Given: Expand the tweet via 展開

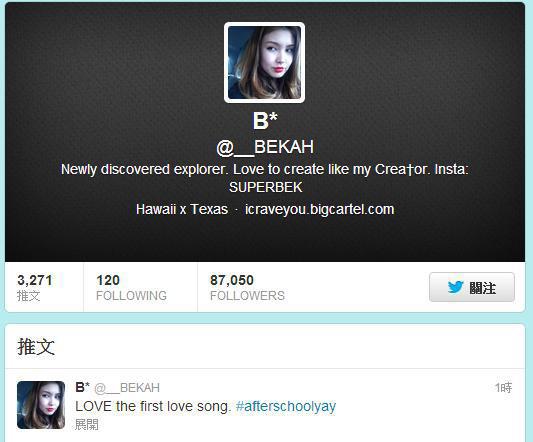Looking at the screenshot, I should tap(87, 424).
